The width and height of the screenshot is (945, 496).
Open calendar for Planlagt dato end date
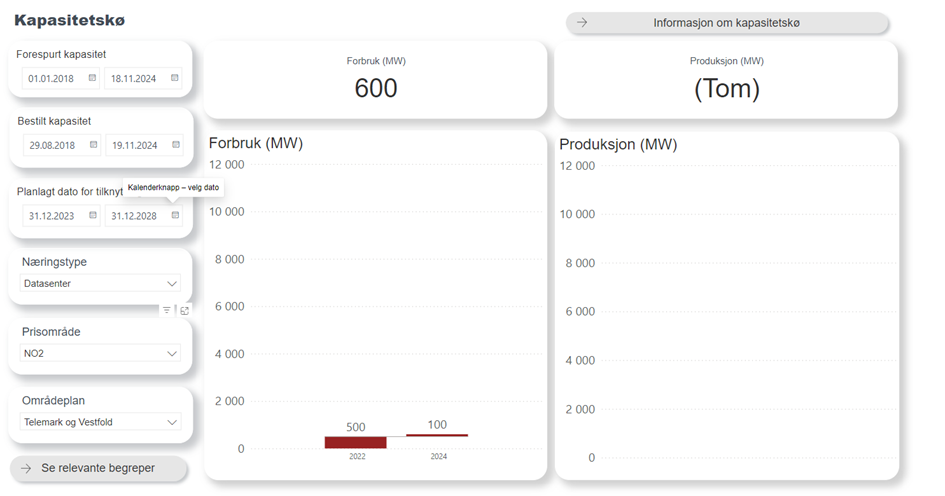click(x=175, y=215)
